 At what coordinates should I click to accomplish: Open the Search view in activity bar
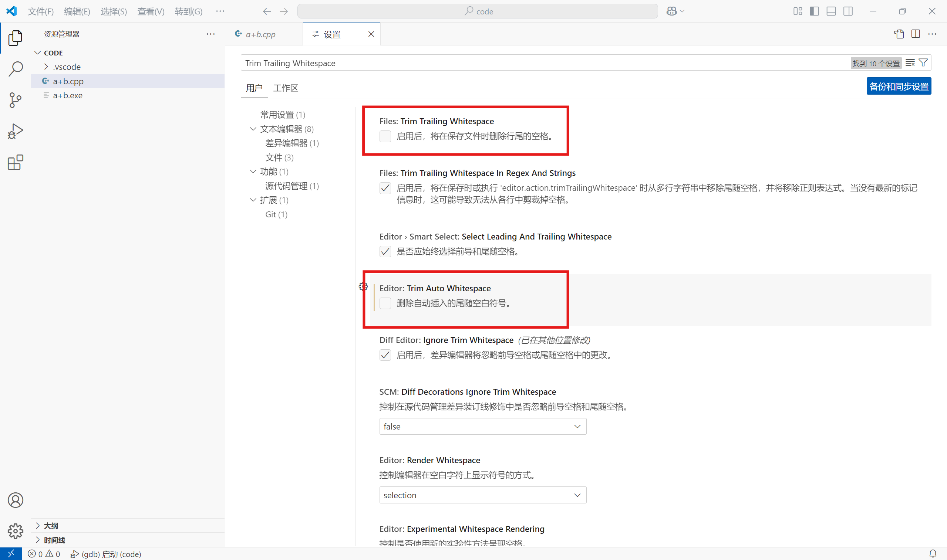(15, 69)
